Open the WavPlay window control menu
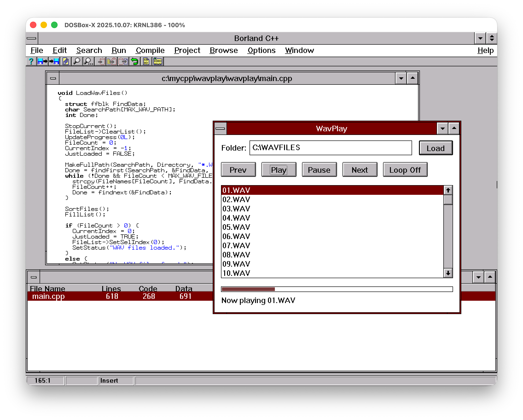Image resolution: width=523 pixels, height=420 pixels. 220,128
